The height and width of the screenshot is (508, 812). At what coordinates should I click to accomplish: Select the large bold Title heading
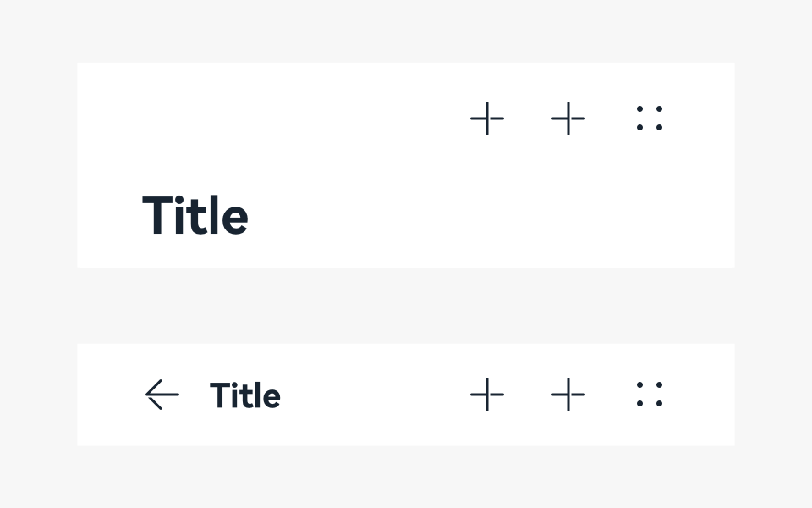point(195,216)
